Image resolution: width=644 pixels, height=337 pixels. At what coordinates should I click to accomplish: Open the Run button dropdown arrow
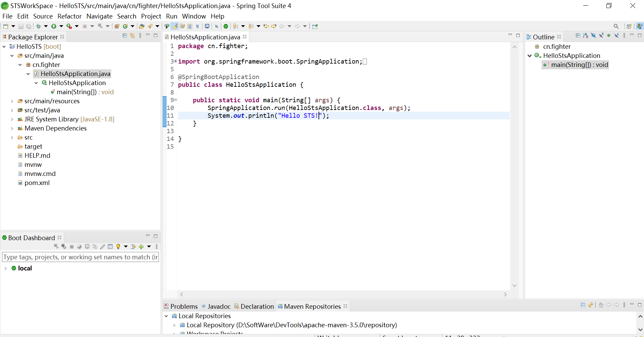click(61, 26)
